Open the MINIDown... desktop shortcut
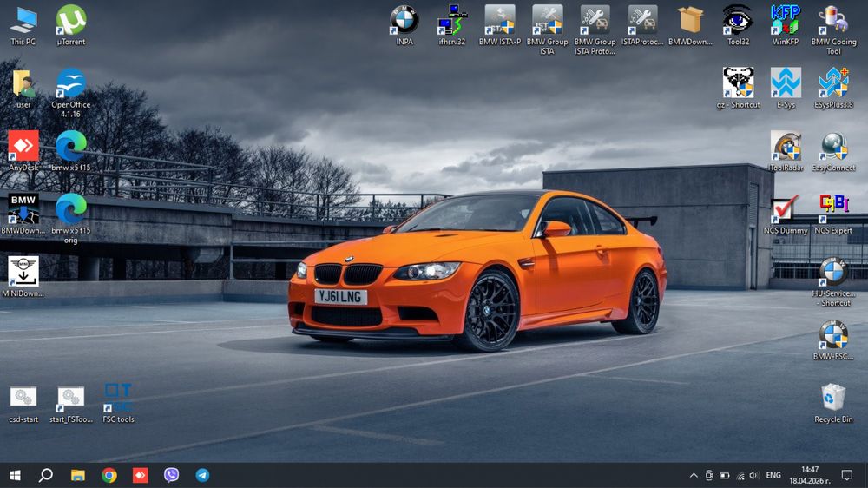This screenshot has width=868, height=488. point(23,277)
